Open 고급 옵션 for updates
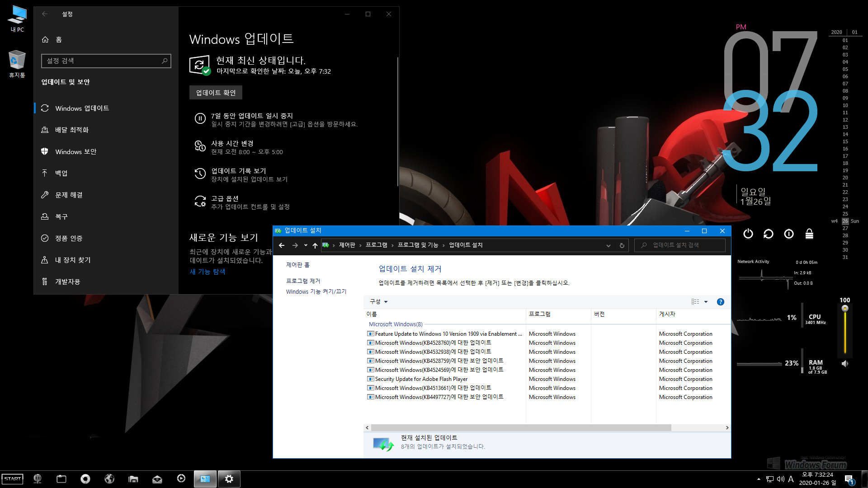 [250, 202]
